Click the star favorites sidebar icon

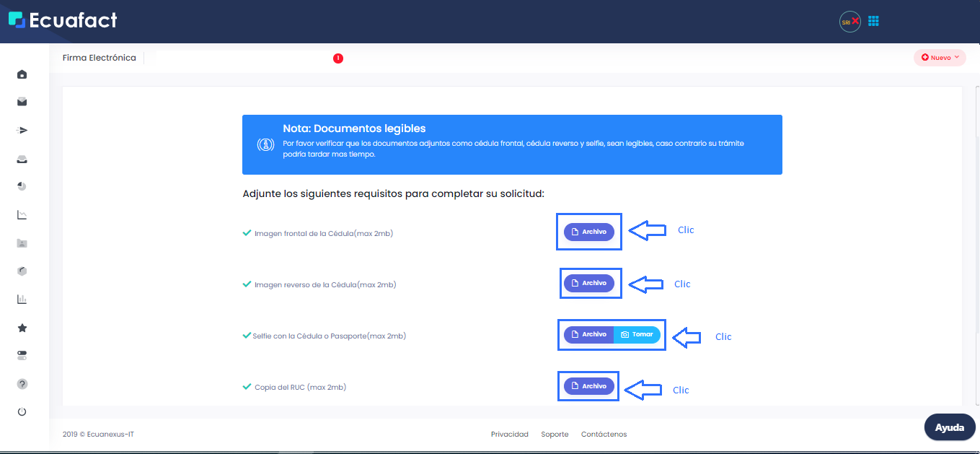[22, 328]
